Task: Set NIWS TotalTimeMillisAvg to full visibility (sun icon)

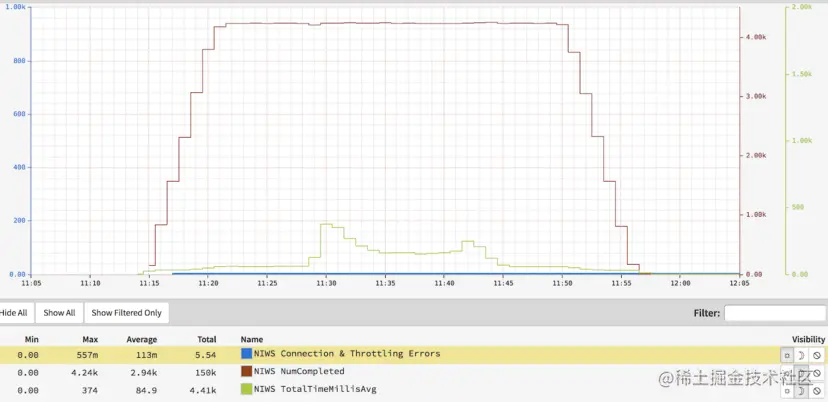Action: 787,391
